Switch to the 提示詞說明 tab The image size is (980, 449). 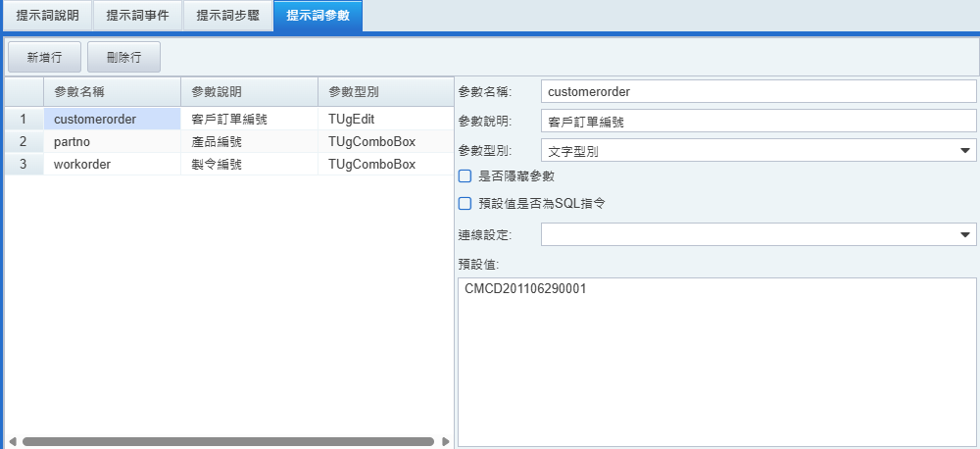(47, 16)
